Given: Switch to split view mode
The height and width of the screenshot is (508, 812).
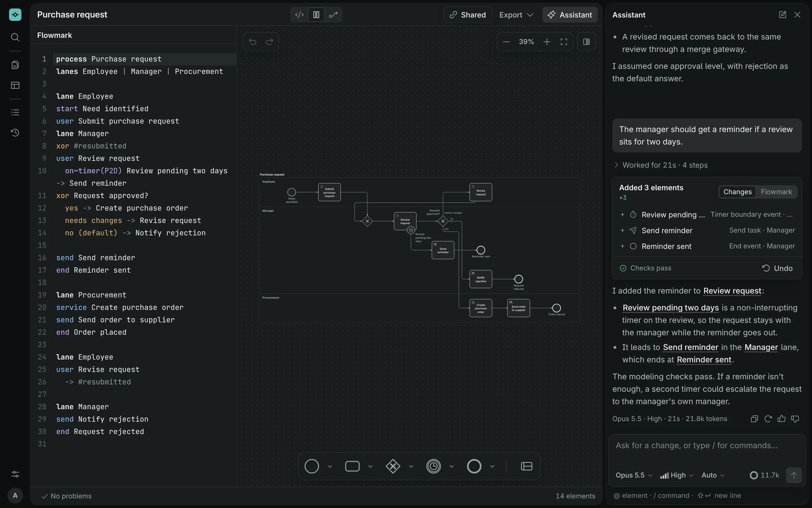Looking at the screenshot, I should 316,15.
